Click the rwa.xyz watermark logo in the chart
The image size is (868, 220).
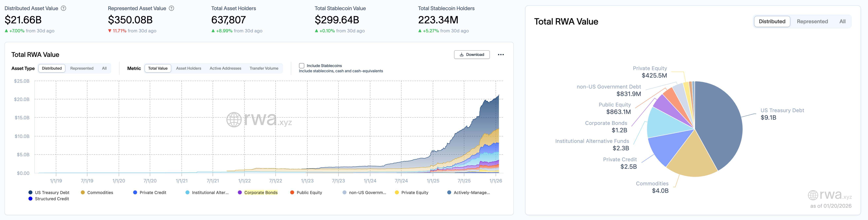[260, 120]
